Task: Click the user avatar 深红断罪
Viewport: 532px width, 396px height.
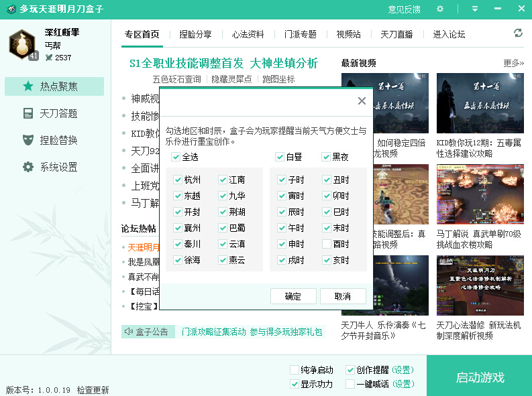Action: tap(23, 44)
